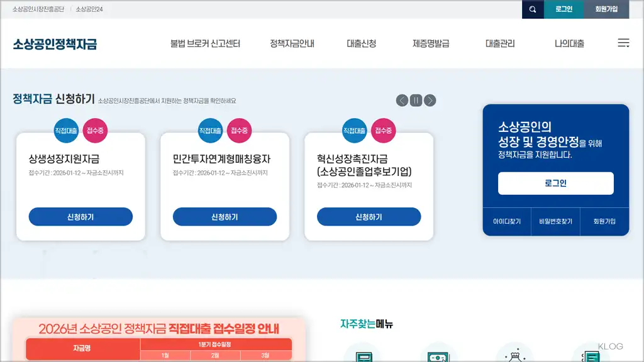The image size is (644, 362).
Task: Open the hamburger menu beside 나의대출
Action: [x=623, y=43]
